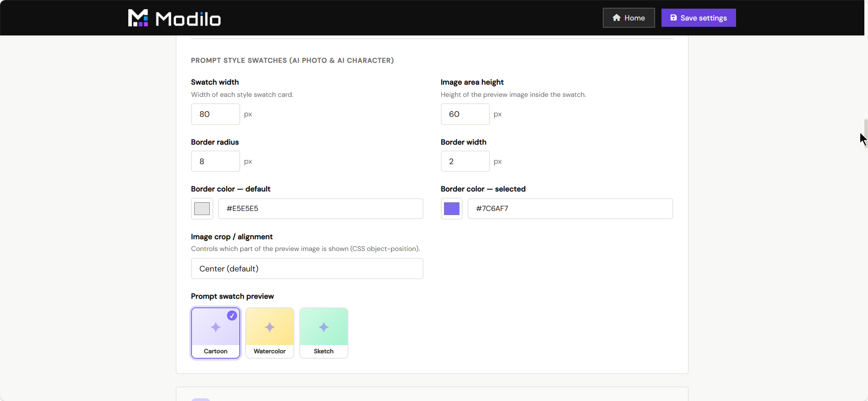Screen dimensions: 868x401
Task: Click the Border width input field
Action: coord(465,161)
